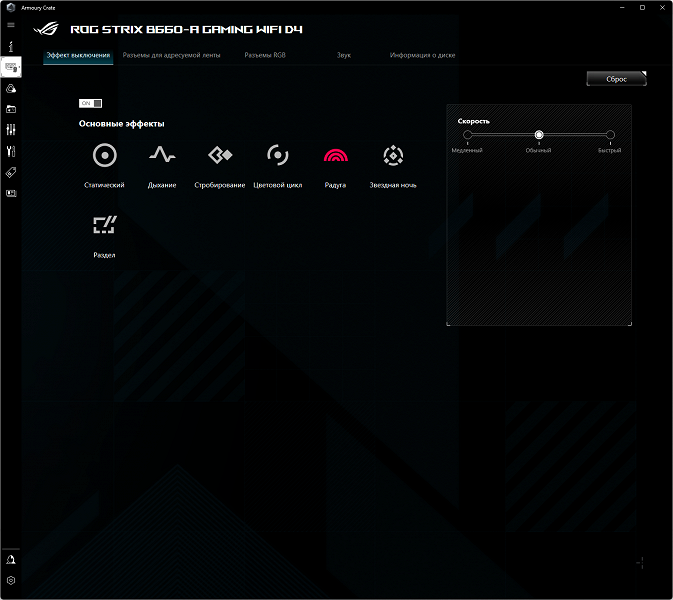This screenshot has width=673, height=600.
Task: Open the User Center icon
Action: click(x=11, y=560)
